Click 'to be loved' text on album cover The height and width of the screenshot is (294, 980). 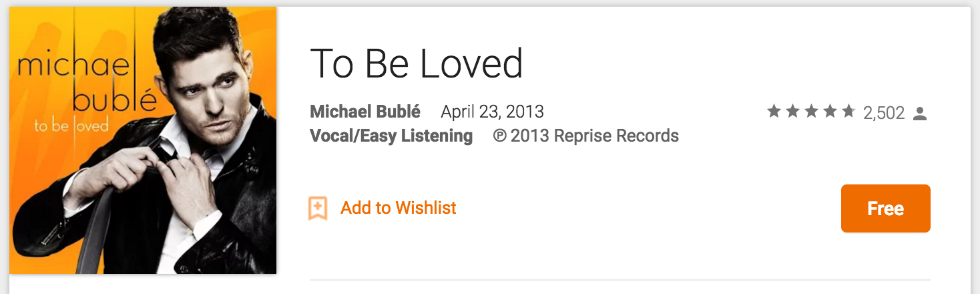71,125
